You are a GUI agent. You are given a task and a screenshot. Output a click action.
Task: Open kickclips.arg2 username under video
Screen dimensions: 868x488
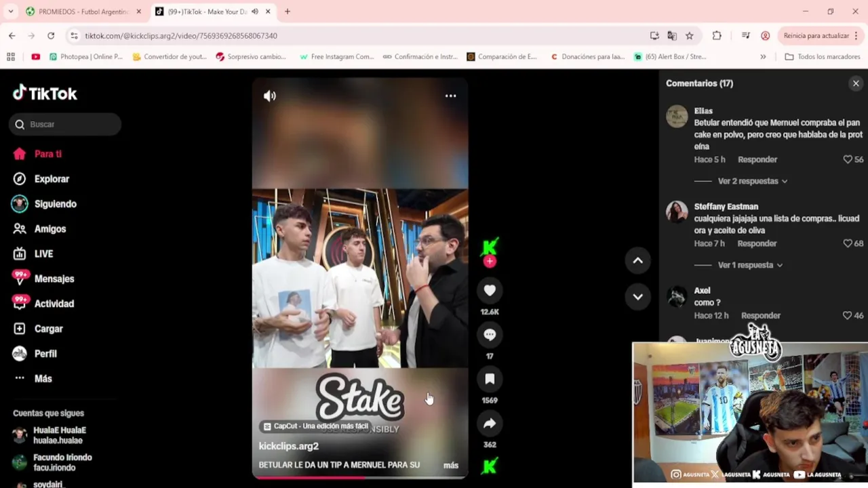point(288,446)
